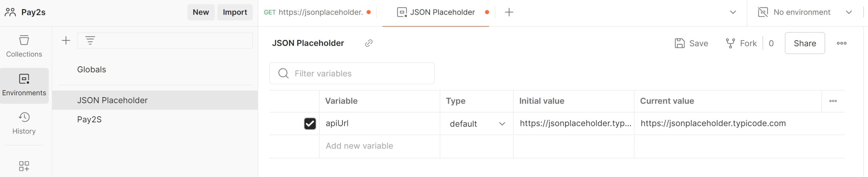Open the configure workspace sidebar grid icon
The height and width of the screenshot is (177, 868).
click(24, 166)
